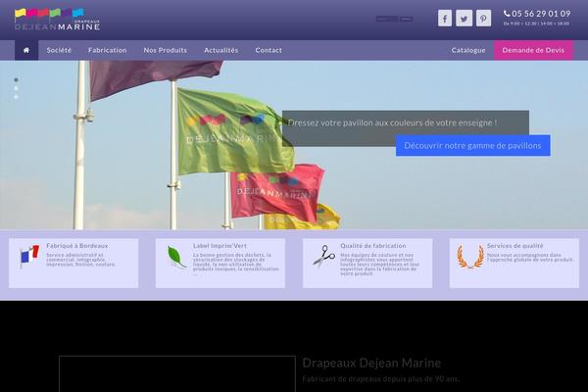This screenshot has height=392, width=588.
Task: Click the Label Imprim'Vert heading
Action: coord(220,246)
